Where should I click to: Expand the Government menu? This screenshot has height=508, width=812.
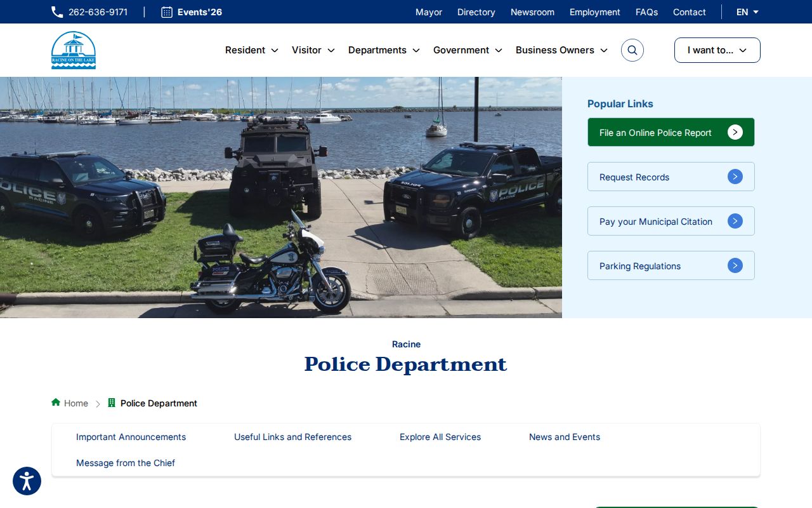468,50
